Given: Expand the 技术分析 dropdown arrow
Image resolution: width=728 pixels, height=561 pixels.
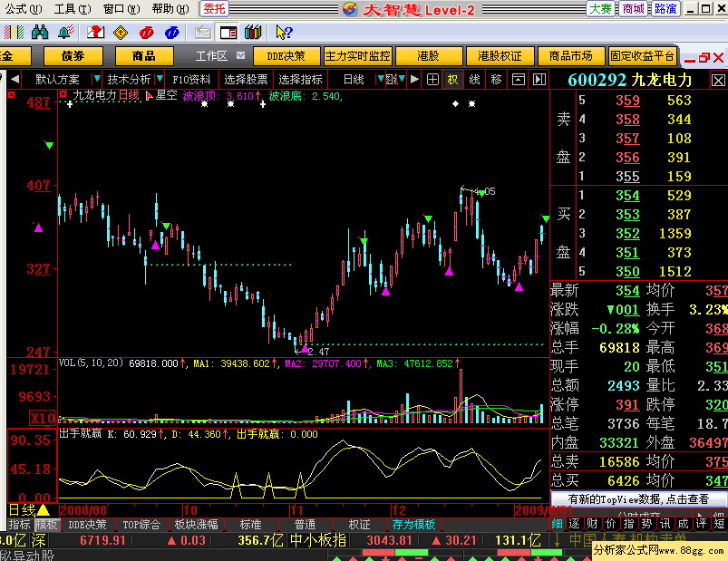Looking at the screenshot, I should [x=160, y=80].
